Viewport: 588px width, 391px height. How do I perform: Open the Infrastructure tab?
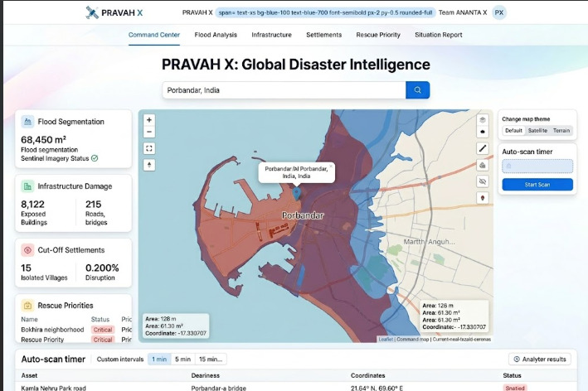pyautogui.click(x=271, y=35)
